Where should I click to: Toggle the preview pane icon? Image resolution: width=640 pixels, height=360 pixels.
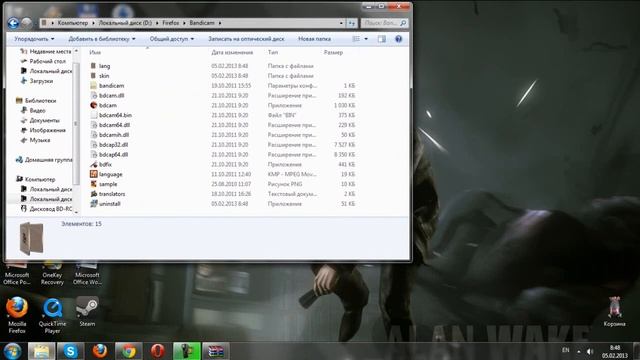(x=382, y=39)
